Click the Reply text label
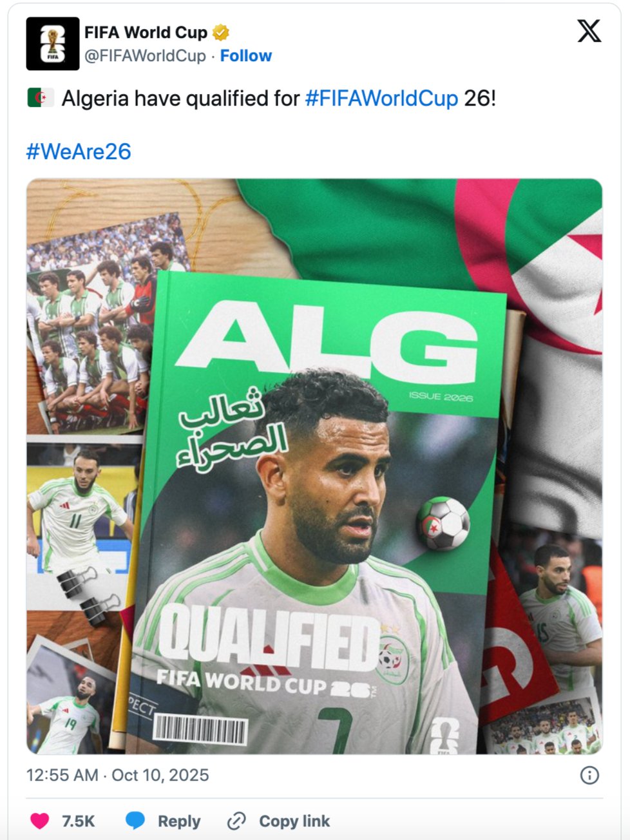This screenshot has height=840, width=630. (x=179, y=821)
